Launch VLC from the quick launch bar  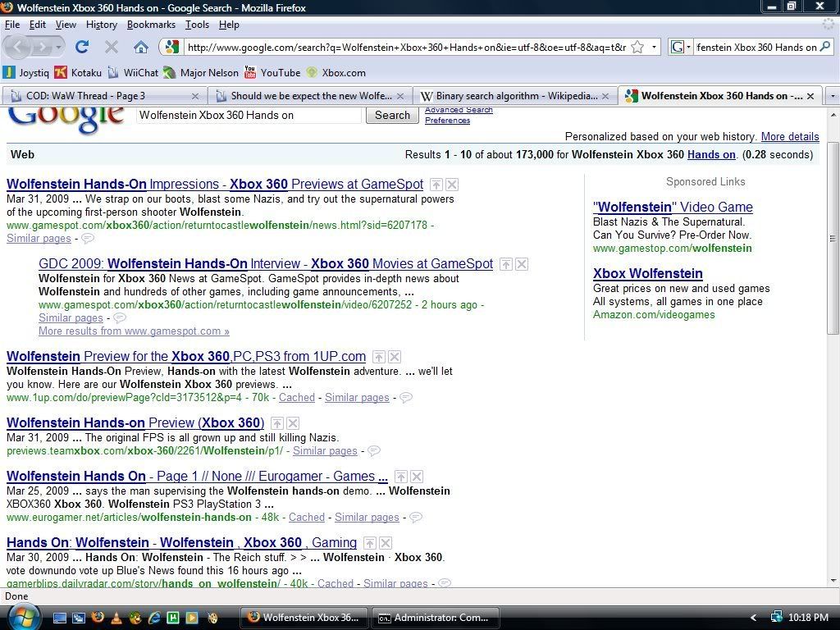coord(116,618)
